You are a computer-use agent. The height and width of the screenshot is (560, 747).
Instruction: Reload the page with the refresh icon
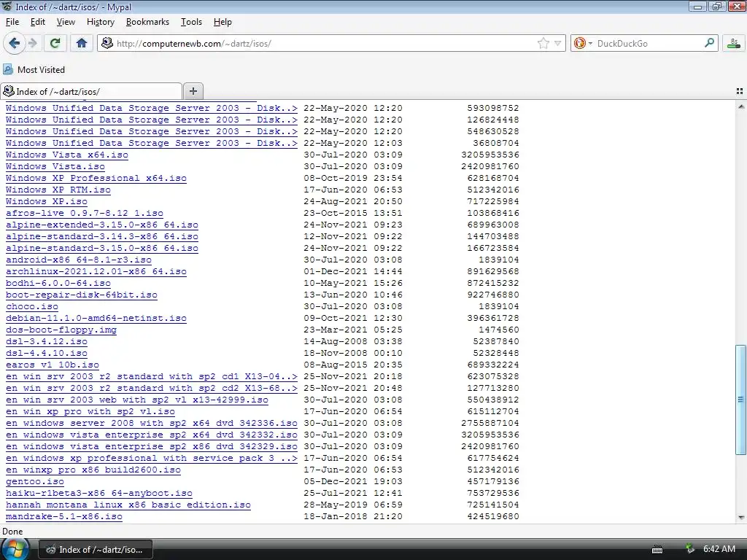[55, 43]
